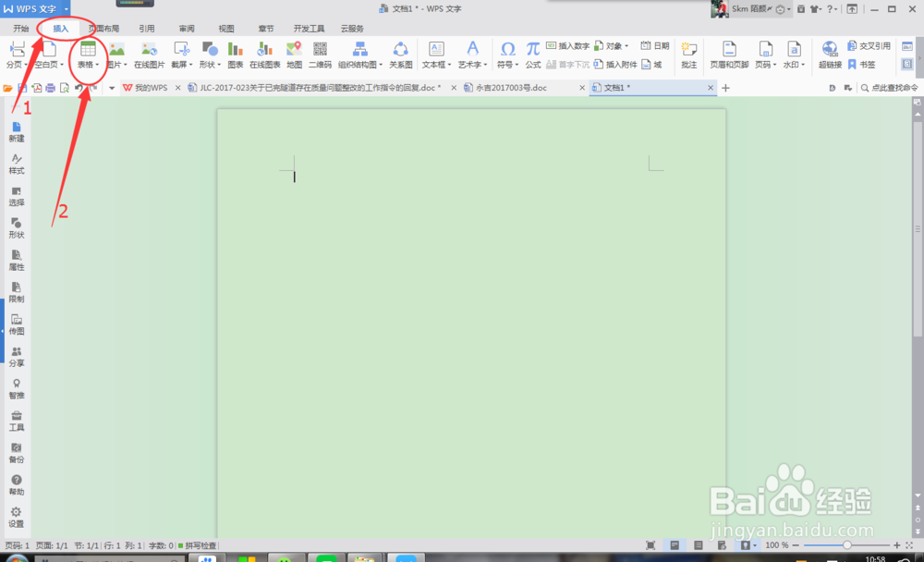The image size is (924, 562).
Task: Open the 形状 shapes tool
Action: pyautogui.click(x=210, y=55)
